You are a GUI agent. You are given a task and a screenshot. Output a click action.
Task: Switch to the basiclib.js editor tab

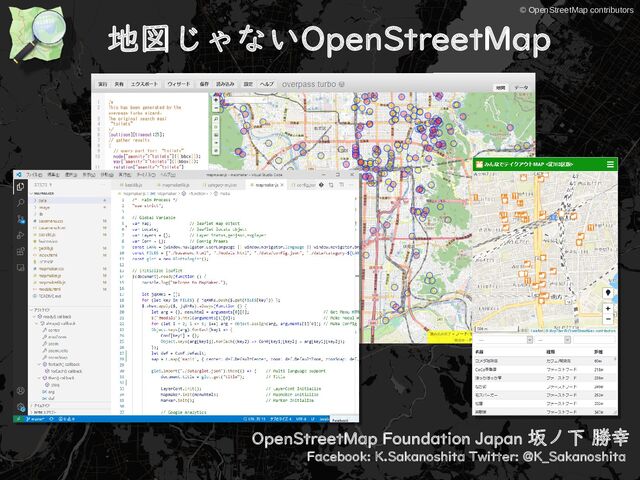point(133,185)
